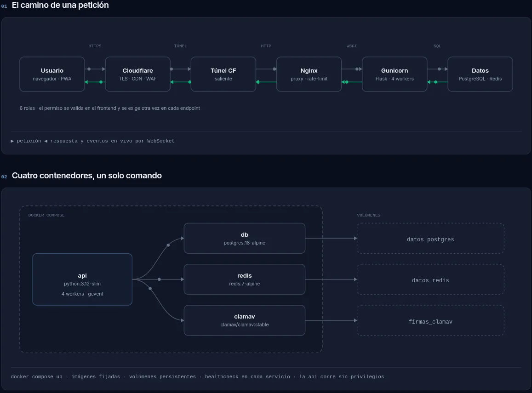Click the Usuario node box
532x393 pixels.
pos(52,74)
